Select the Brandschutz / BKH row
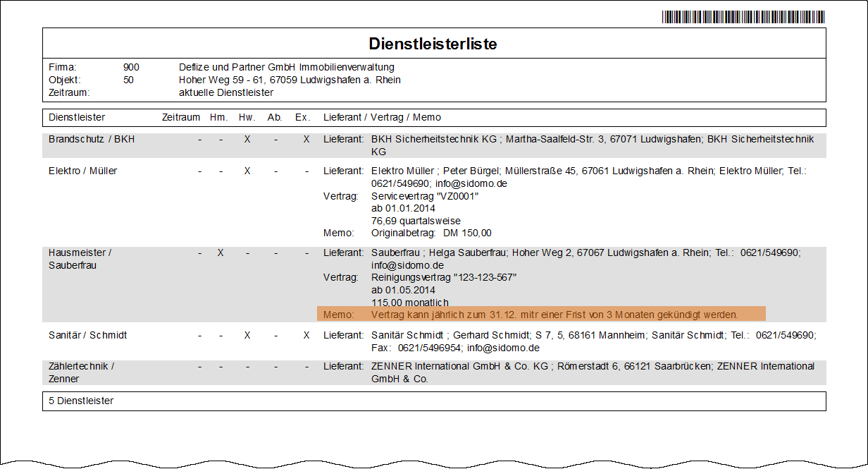This screenshot has height=469, width=868. click(x=434, y=146)
